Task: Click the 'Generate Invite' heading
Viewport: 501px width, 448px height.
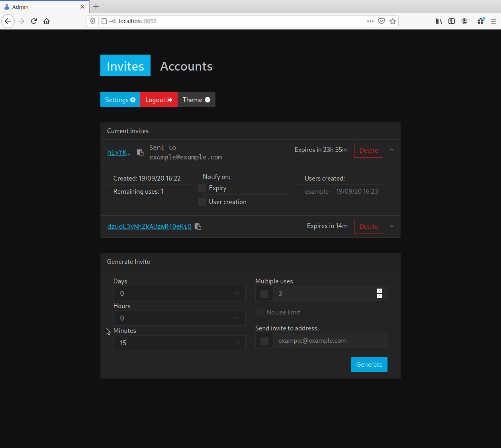Action: (x=129, y=261)
